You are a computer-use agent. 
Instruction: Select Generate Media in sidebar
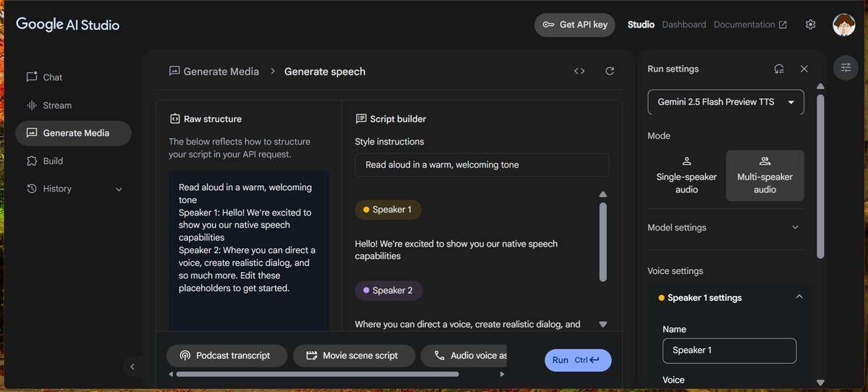point(73,133)
